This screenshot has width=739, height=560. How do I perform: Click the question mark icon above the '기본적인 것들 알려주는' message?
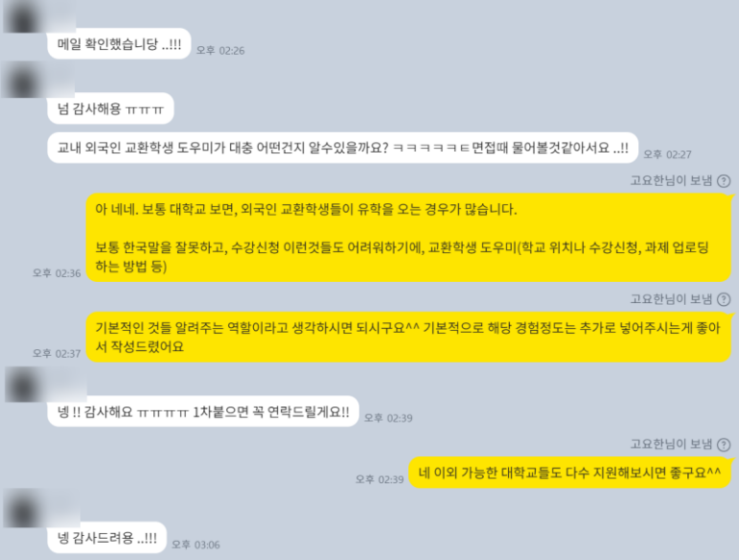click(x=724, y=299)
